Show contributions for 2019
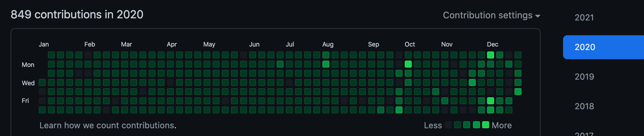This screenshot has height=136, width=644. tap(584, 77)
